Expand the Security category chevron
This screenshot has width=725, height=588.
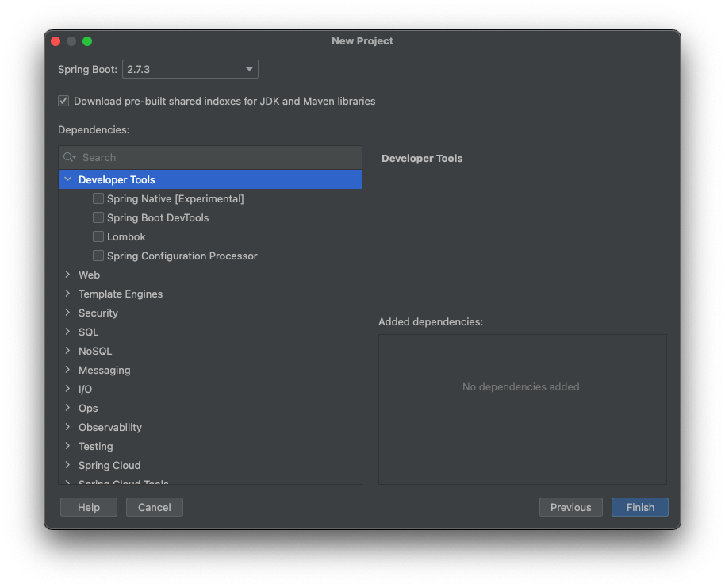pos(68,313)
